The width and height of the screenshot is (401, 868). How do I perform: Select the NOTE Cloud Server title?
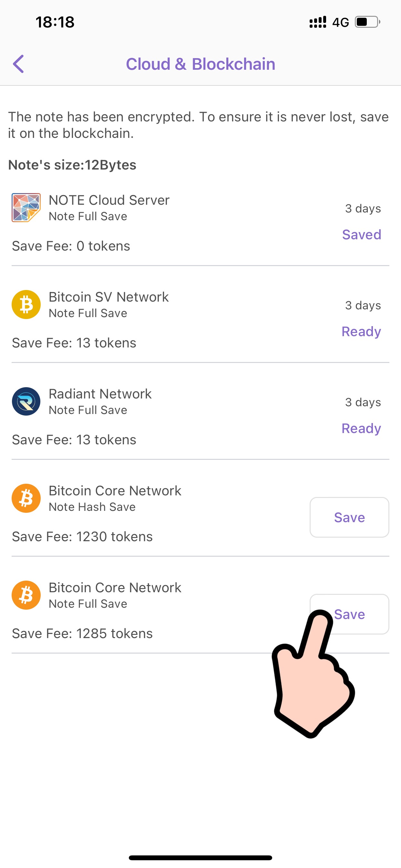click(x=109, y=200)
